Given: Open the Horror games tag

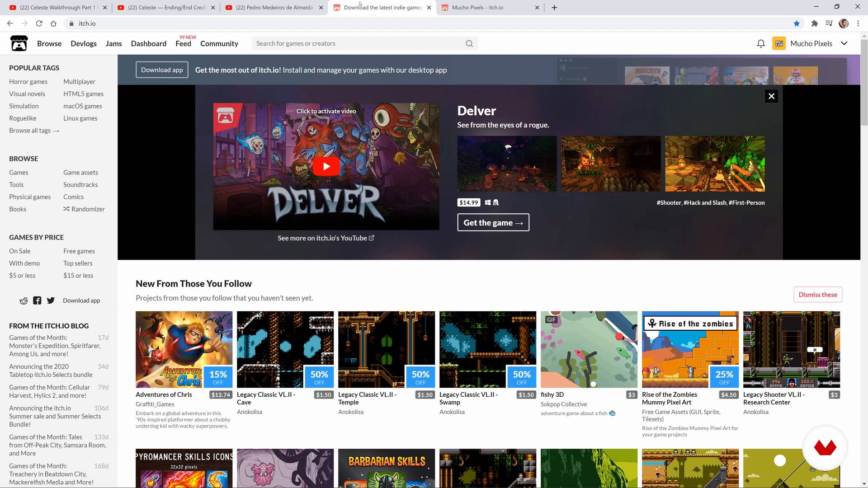Looking at the screenshot, I should tap(28, 81).
